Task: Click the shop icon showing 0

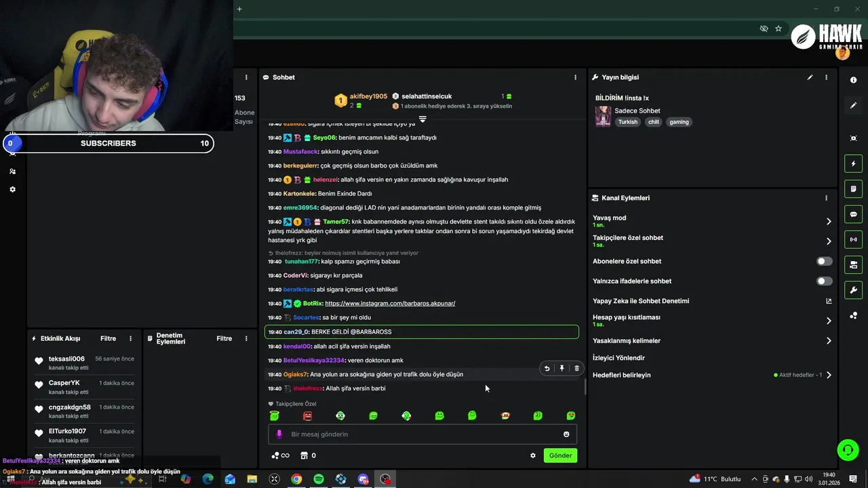Action: [x=309, y=455]
